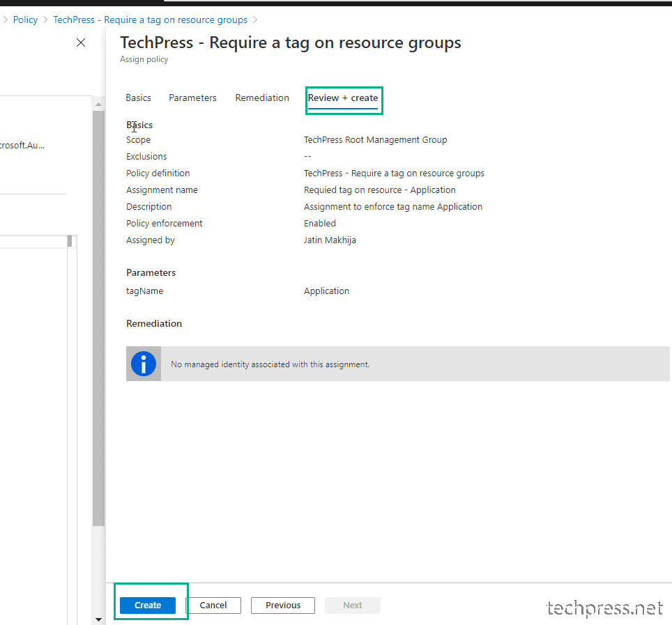Screen dimensions: 672x625
Task: Close the left blade with X icon
Action: click(x=81, y=43)
